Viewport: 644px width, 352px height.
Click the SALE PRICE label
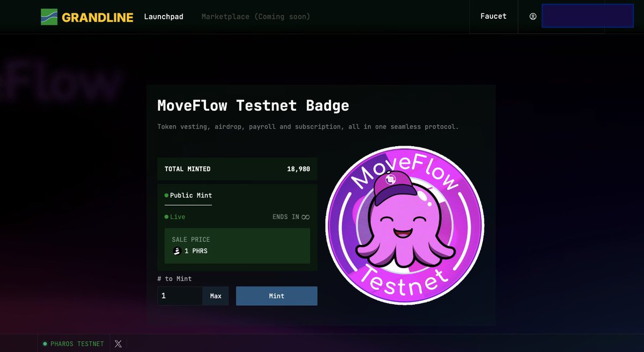click(x=191, y=240)
